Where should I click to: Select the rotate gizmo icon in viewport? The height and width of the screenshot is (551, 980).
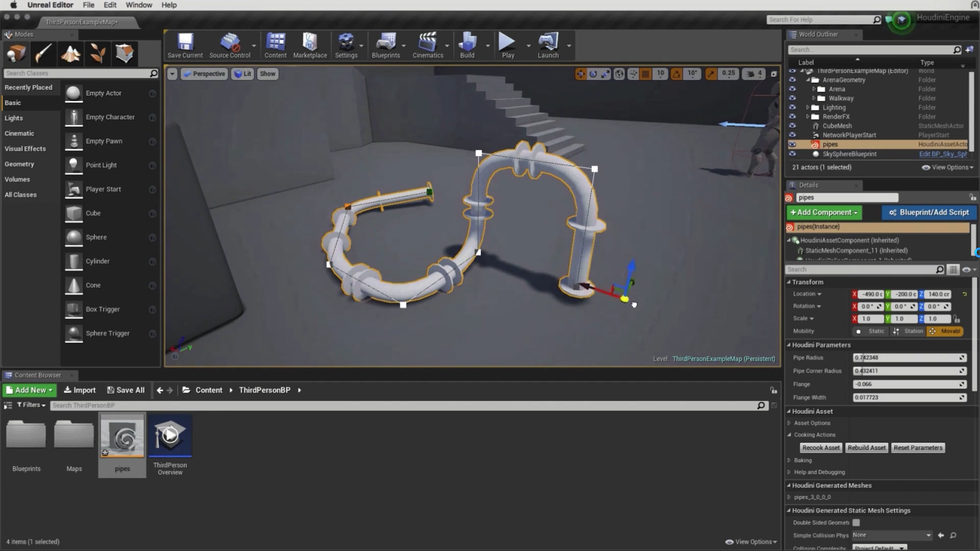(x=593, y=74)
